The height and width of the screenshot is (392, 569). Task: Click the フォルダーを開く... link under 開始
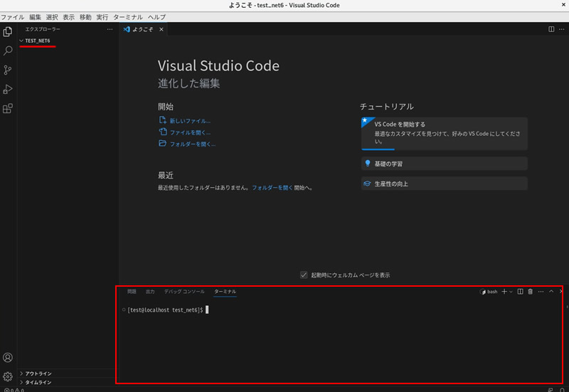193,144
